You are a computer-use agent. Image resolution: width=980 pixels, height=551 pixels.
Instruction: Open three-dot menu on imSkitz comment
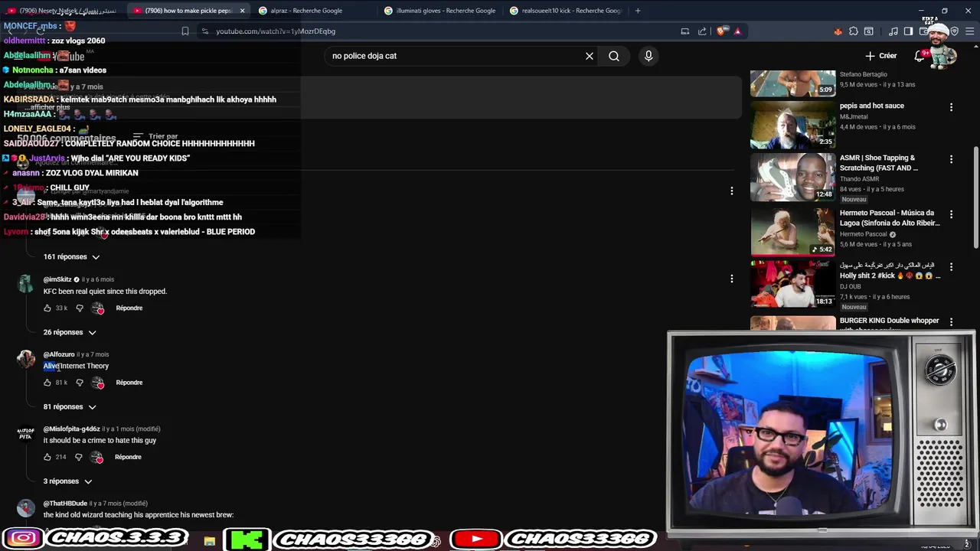731,279
